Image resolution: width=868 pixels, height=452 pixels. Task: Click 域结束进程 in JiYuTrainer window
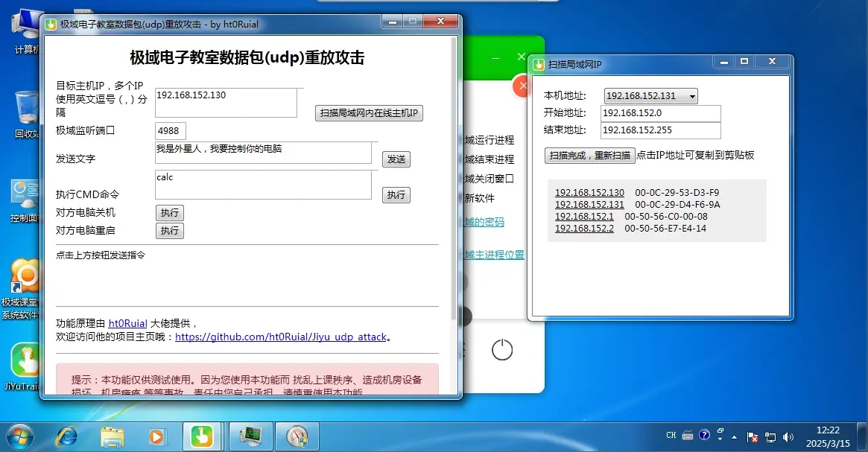coord(490,159)
